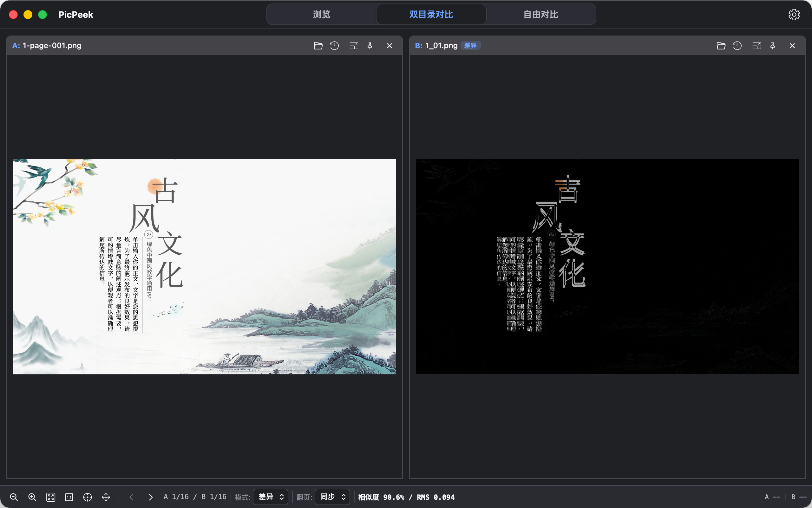The image size is (812, 508).
Task: Show history for panel A
Action: (x=334, y=46)
